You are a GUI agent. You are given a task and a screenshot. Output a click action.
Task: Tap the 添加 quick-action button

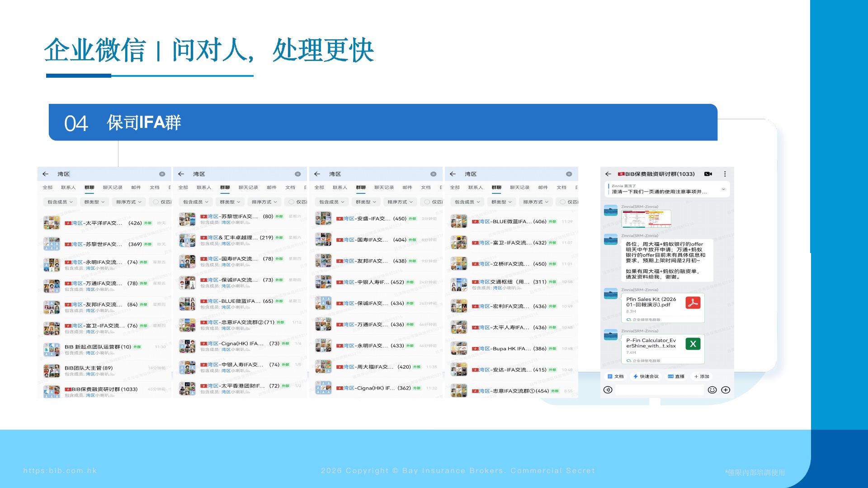pyautogui.click(x=702, y=376)
